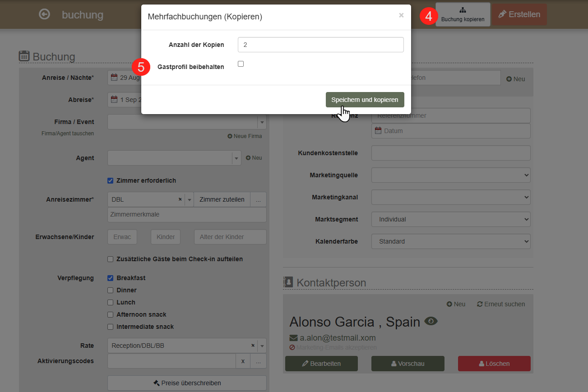Click the Vorschau button
The image size is (588, 392).
(x=407, y=364)
